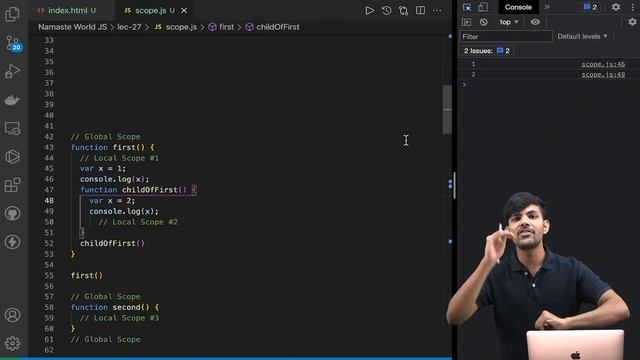Viewport: 640px width, 360px height.
Task: Click '// Local Scope #3' comment
Action: click(x=119, y=318)
